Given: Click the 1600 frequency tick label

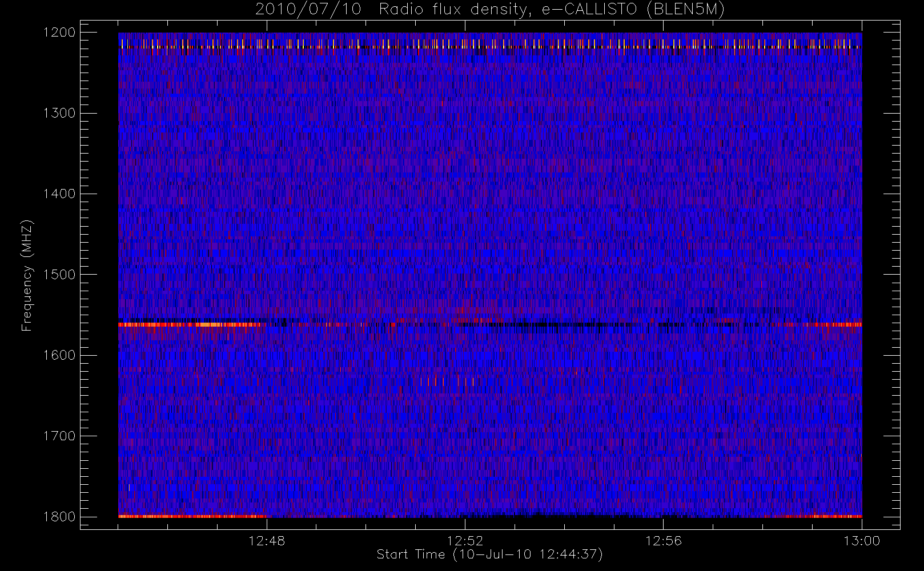Looking at the screenshot, I should coord(59,355).
